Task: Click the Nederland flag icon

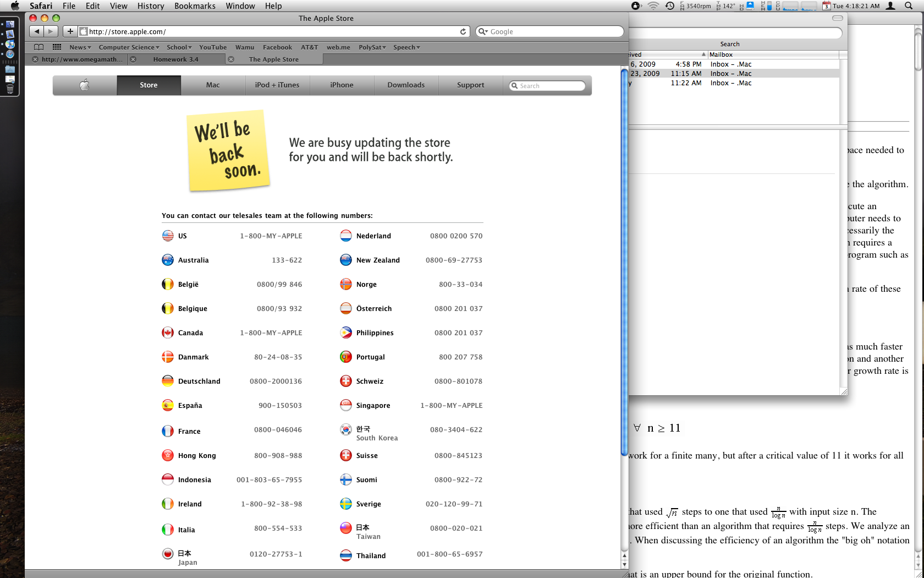Action: click(x=346, y=236)
